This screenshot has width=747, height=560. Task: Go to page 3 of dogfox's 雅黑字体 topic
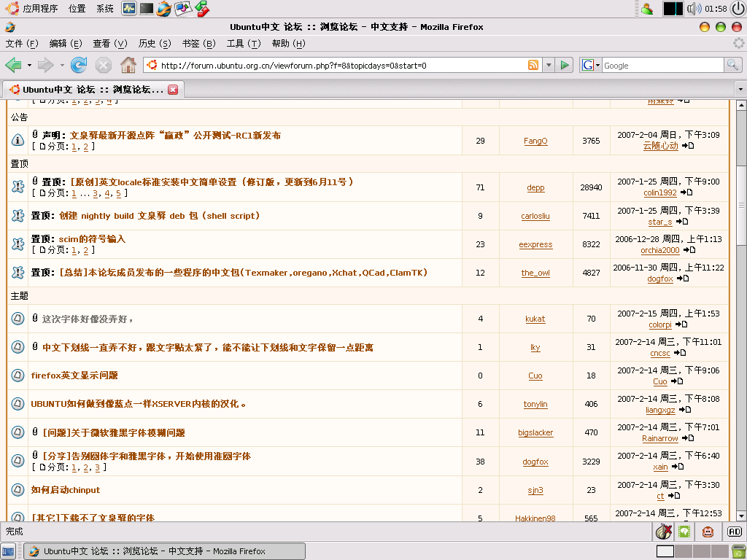coord(97,467)
